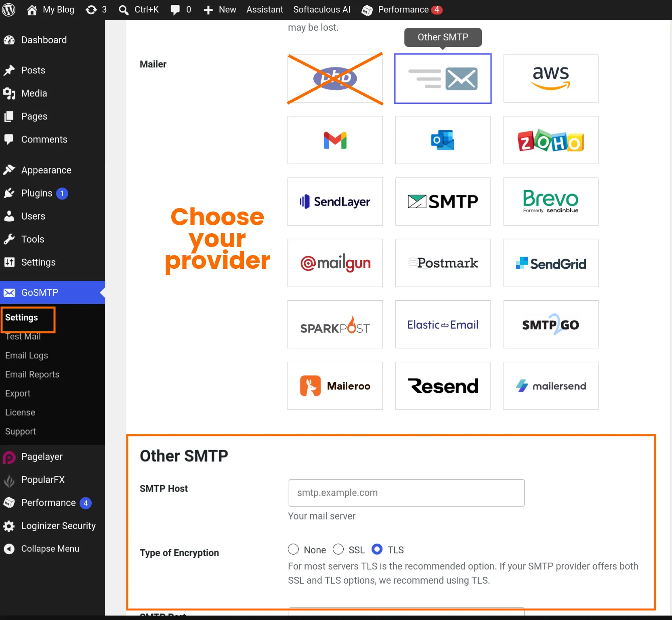Open GoSMTP Settings submenu

(21, 318)
